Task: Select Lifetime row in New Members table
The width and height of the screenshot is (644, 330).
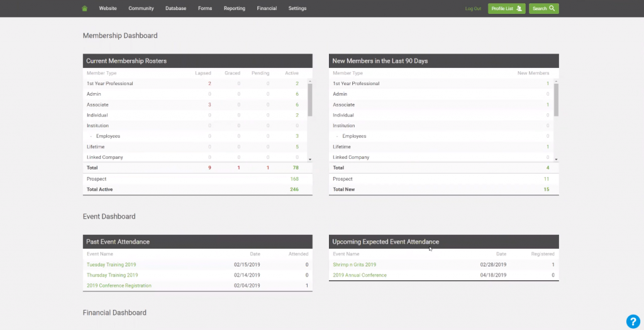Action: click(441, 147)
